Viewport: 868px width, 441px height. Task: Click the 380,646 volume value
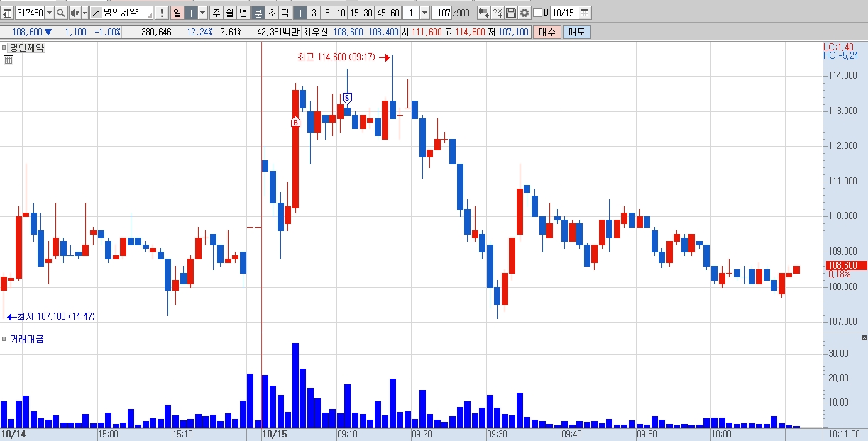point(156,32)
